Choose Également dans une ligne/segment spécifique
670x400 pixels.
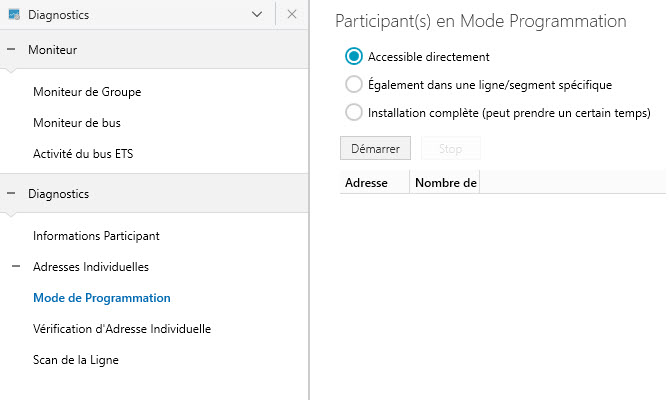[x=353, y=85]
